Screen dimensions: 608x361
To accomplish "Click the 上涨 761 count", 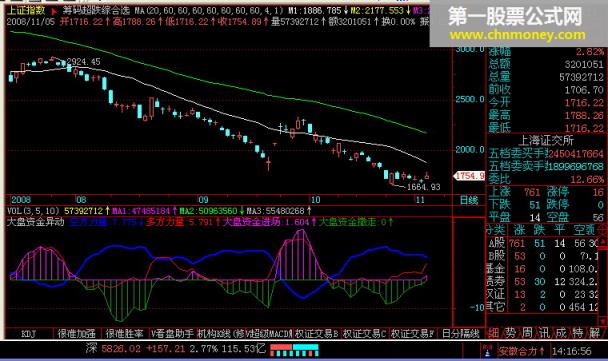I will click(532, 192).
